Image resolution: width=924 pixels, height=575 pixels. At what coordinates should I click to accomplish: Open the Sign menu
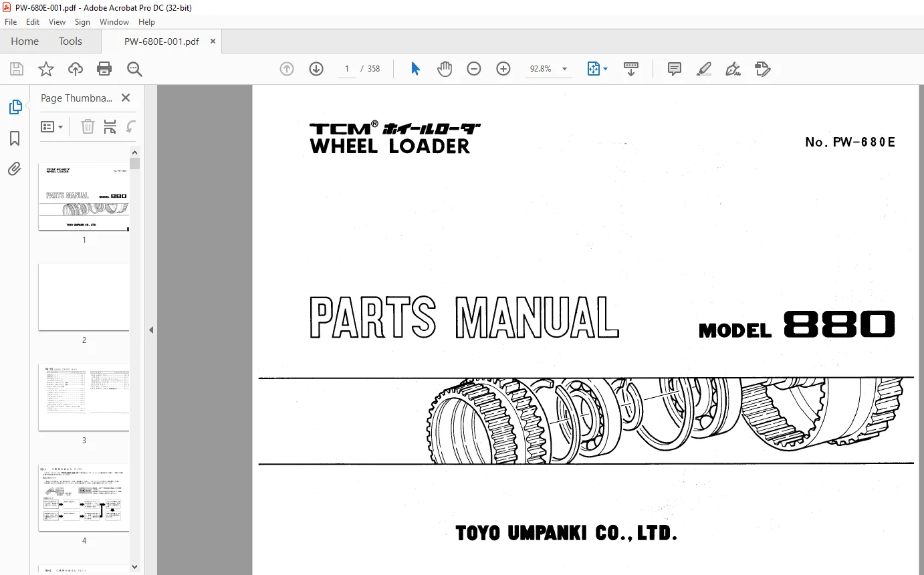click(x=82, y=22)
